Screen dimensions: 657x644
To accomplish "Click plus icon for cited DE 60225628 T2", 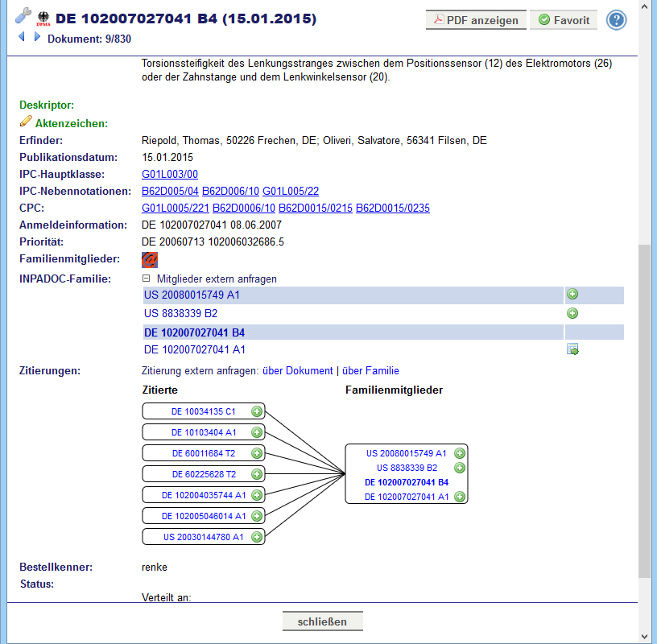I will 257,474.
